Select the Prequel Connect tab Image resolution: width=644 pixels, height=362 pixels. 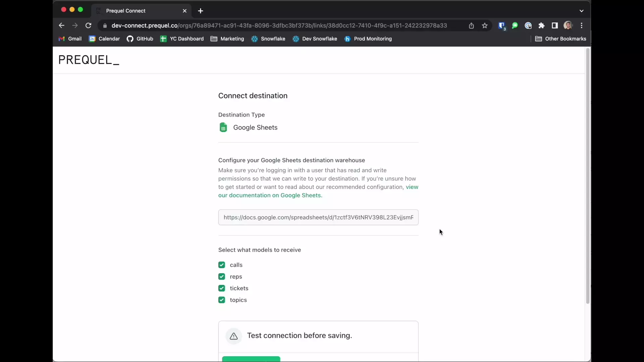(x=142, y=11)
